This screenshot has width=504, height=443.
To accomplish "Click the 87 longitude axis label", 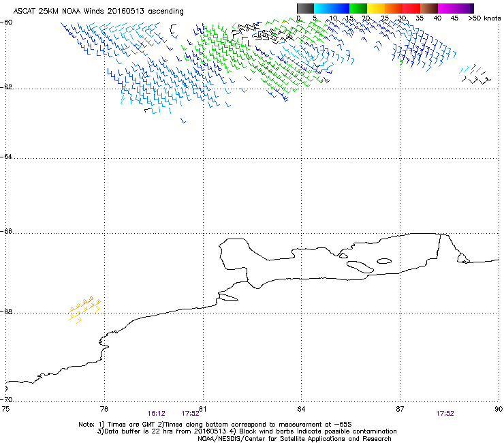I will point(400,409).
